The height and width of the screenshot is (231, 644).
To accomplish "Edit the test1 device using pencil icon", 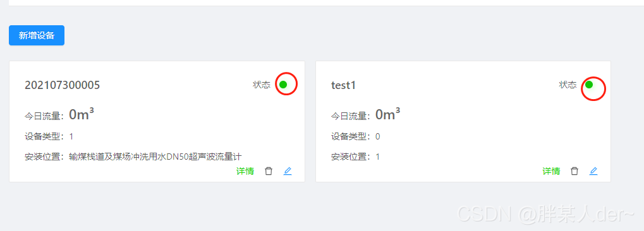I will point(593,171).
